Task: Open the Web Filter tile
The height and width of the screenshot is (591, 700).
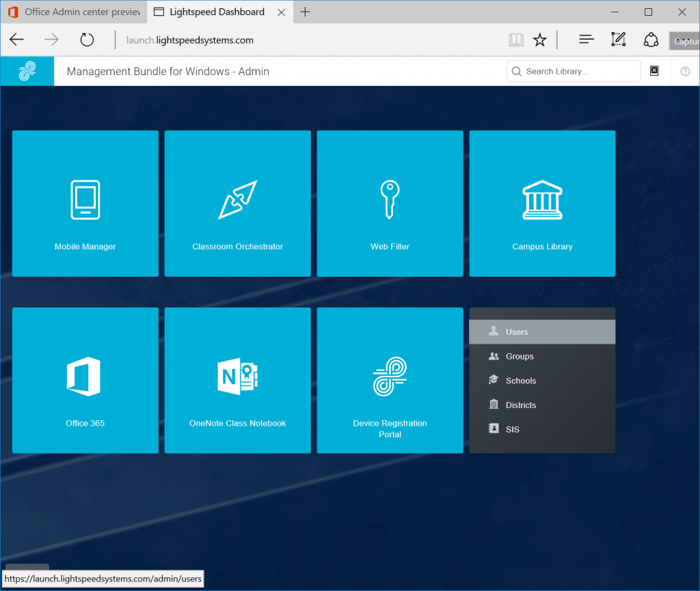Action: point(390,204)
